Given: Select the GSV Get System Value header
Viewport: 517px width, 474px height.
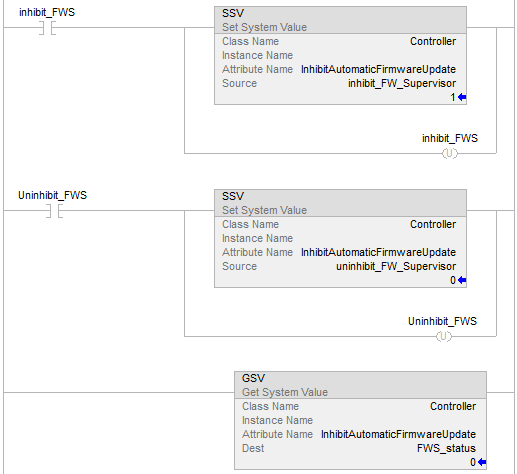Looking at the screenshot, I should [x=360, y=385].
